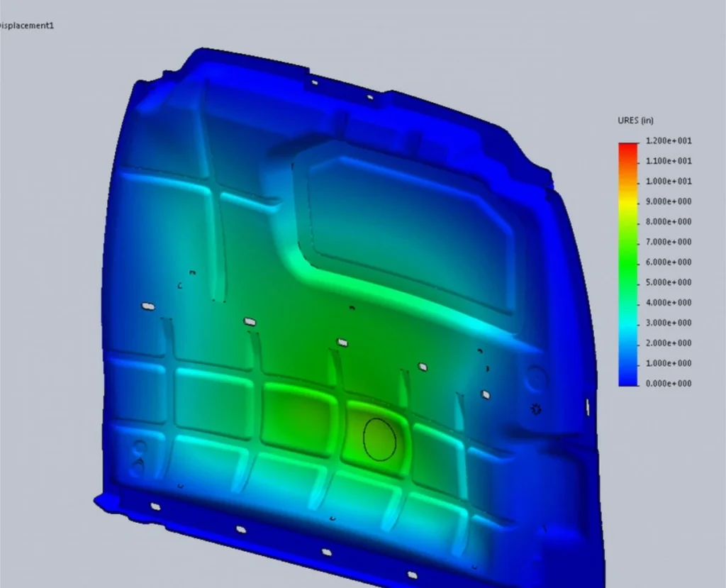Click the dark blue bottom of the legend bar
Viewport: 726px width, 588px height.
pos(628,379)
